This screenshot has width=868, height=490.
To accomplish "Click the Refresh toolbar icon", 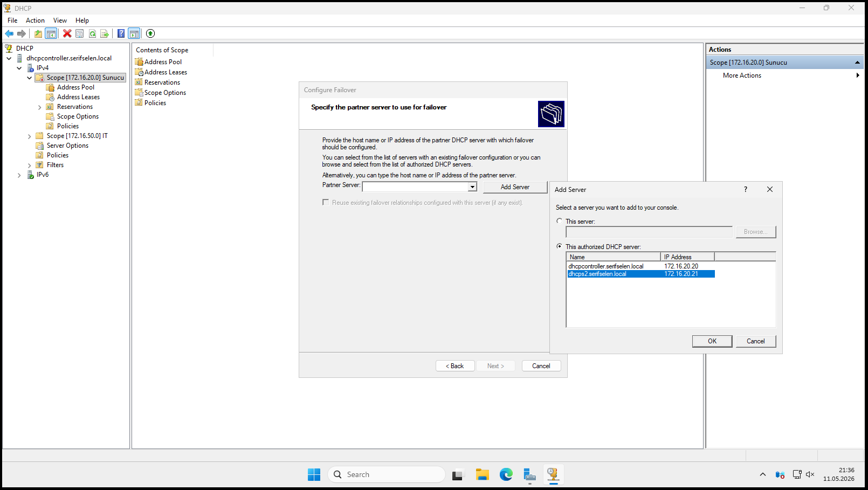I will tap(93, 33).
